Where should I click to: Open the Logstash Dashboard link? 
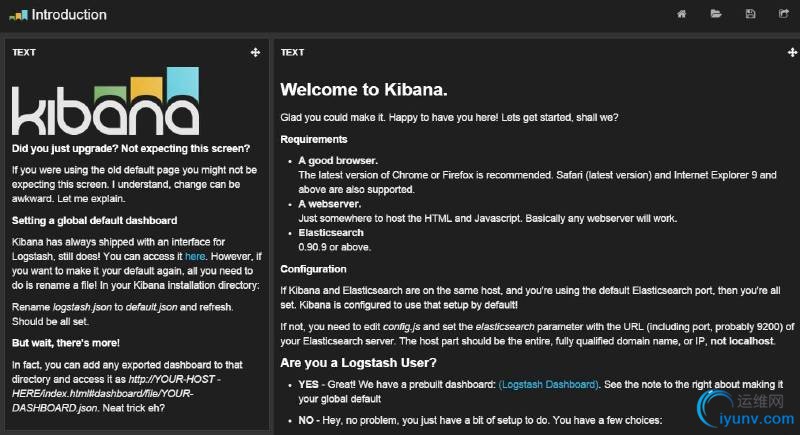(548, 384)
